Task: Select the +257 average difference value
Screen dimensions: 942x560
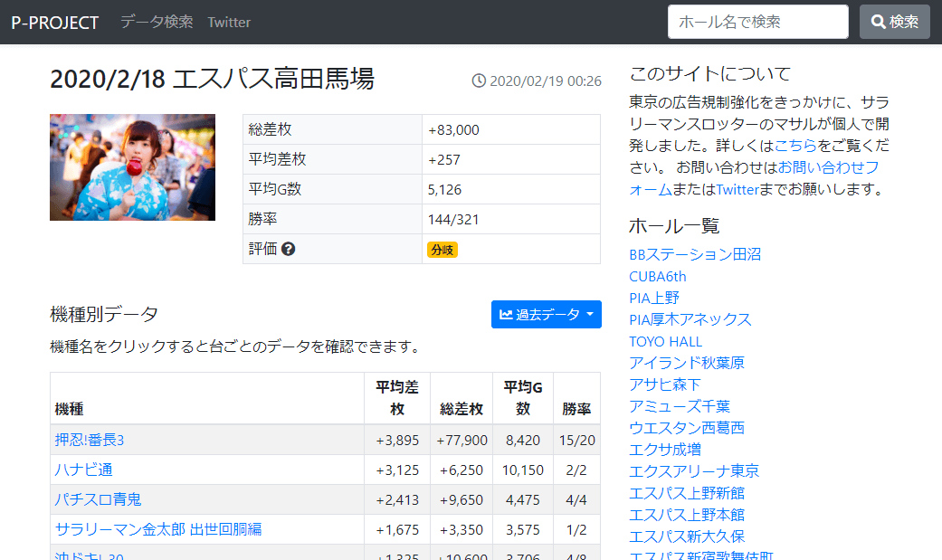Action: (x=444, y=160)
